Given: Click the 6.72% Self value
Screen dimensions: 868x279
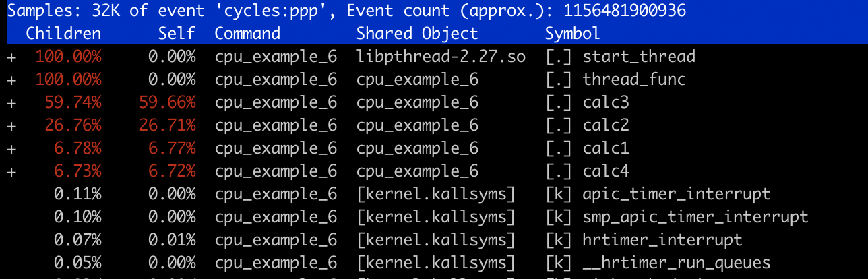Looking at the screenshot, I should 172,171.
